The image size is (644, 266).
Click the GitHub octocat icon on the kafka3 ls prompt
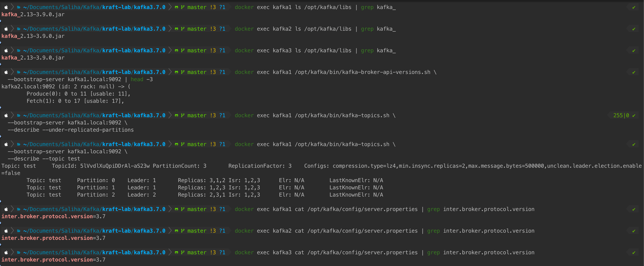[x=176, y=50]
